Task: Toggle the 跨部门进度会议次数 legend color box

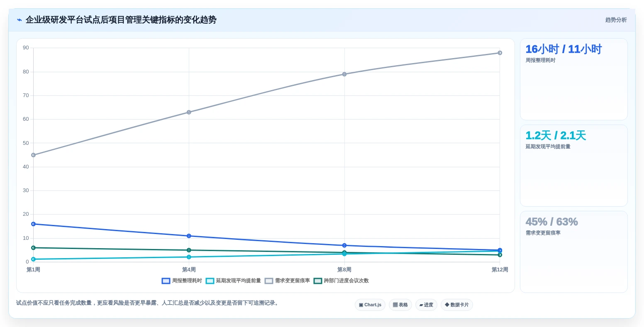Action: coord(318,281)
